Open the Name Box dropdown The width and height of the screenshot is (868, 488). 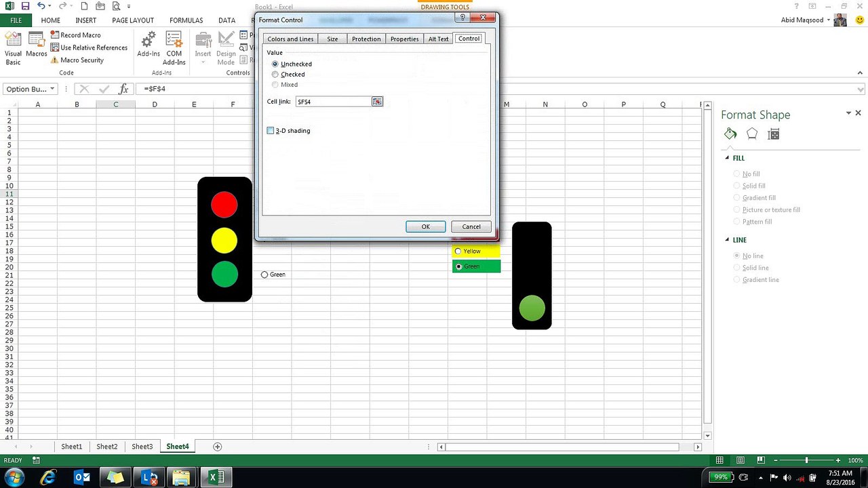click(x=52, y=89)
